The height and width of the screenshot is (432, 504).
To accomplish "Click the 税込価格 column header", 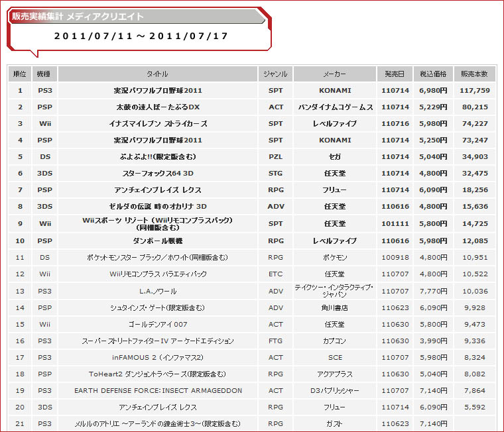I will coord(433,74).
